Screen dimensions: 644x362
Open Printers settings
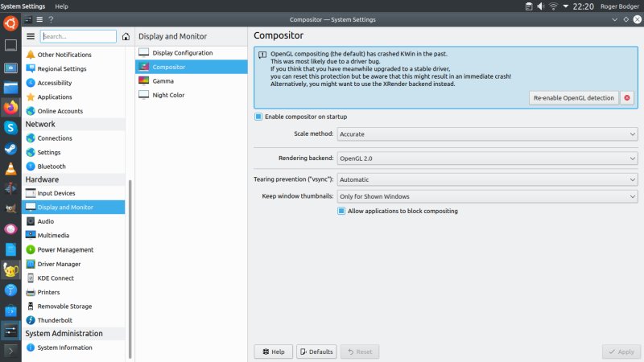73,292
